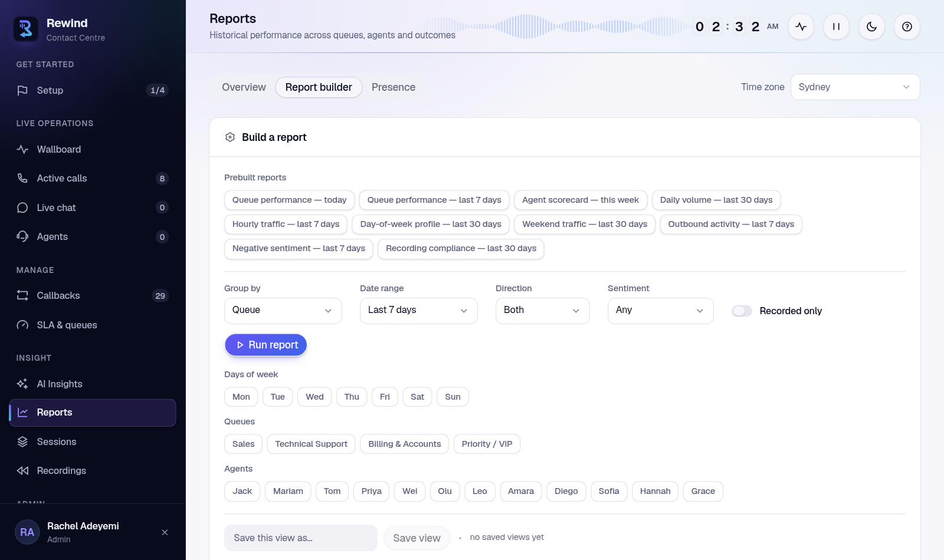Screen dimensions: 944x560
Task: Switch to the Presence tab
Action: 394,87
